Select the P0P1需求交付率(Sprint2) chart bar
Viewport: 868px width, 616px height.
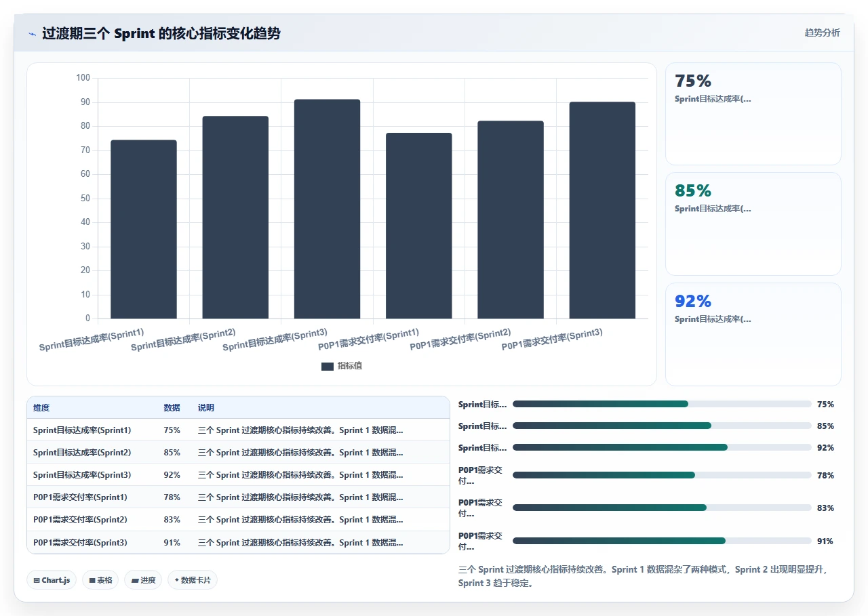click(x=511, y=220)
